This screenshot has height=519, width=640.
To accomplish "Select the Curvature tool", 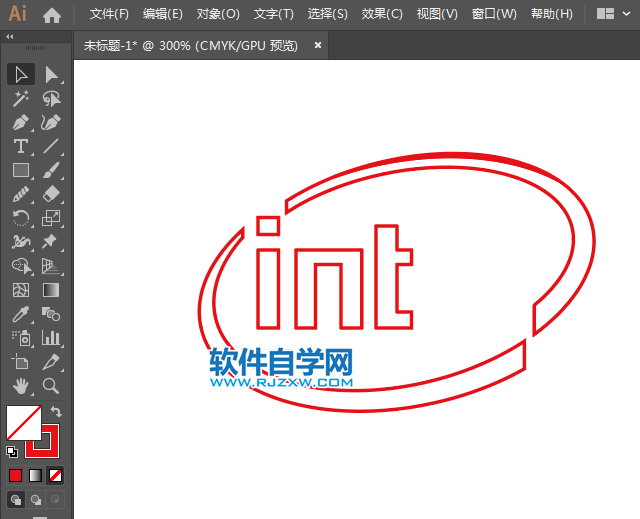I will coord(51,122).
